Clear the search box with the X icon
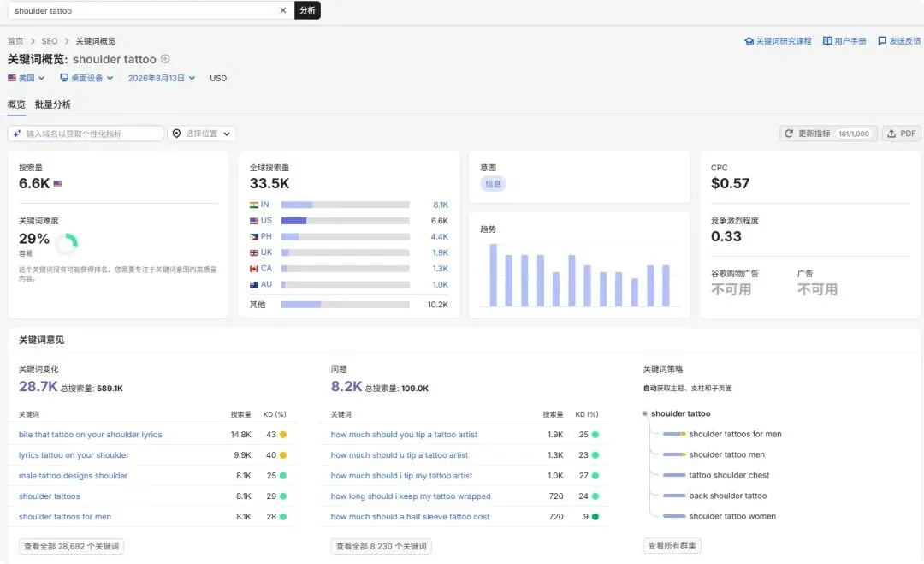Image resolution: width=924 pixels, height=564 pixels. tap(283, 10)
